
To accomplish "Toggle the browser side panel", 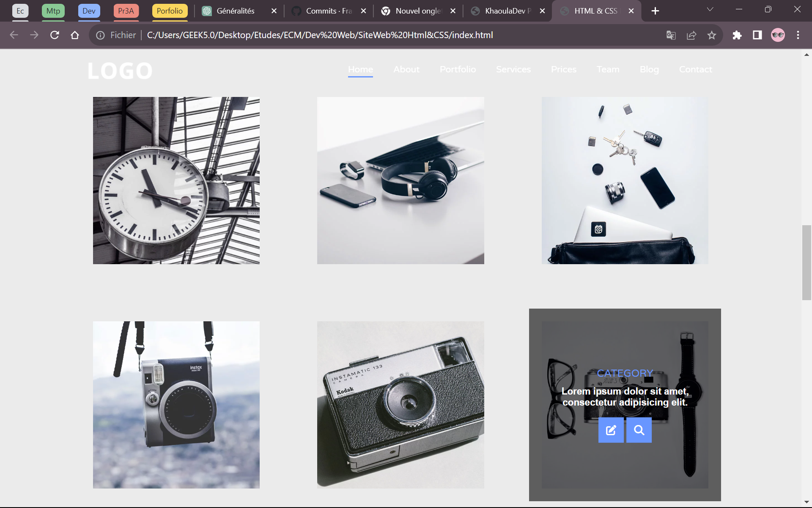I will (x=757, y=35).
